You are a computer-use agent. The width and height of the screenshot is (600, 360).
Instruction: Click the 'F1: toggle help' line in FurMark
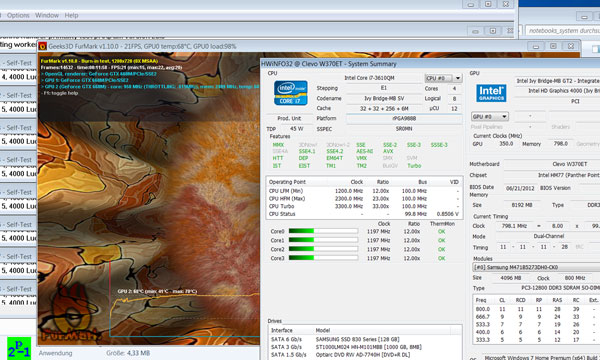pyautogui.click(x=60, y=93)
